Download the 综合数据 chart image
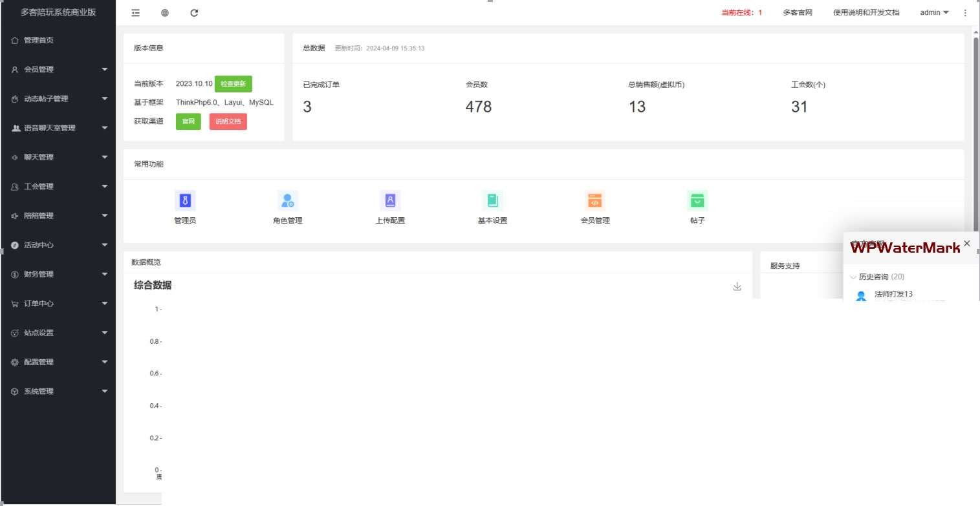The height and width of the screenshot is (506, 980). coord(737,286)
